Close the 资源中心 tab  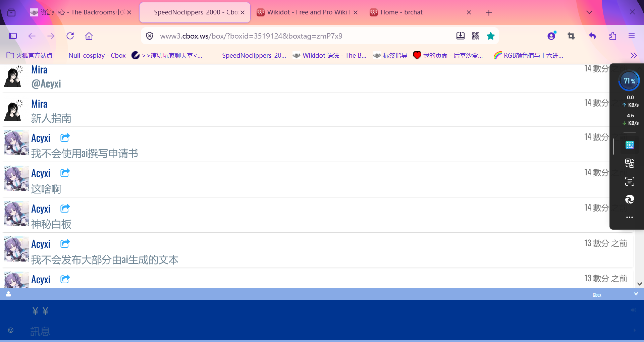coord(129,12)
